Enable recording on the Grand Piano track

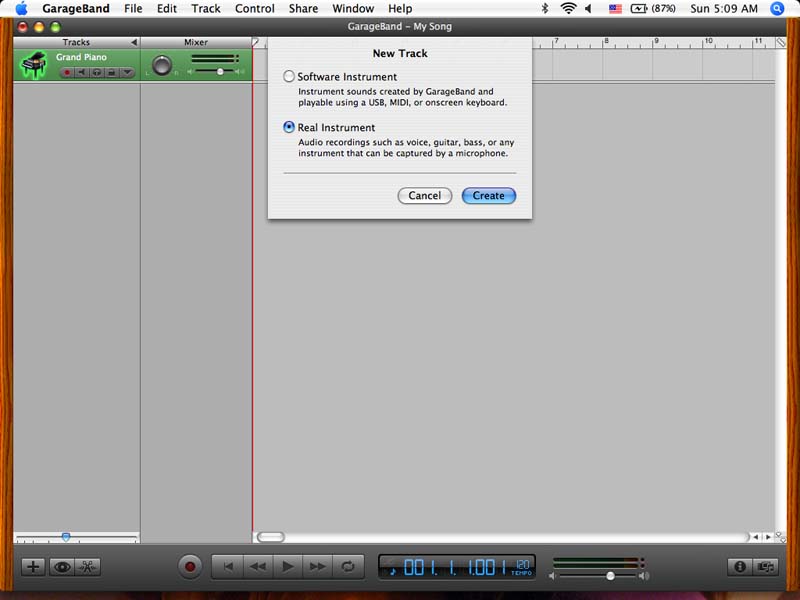67,72
